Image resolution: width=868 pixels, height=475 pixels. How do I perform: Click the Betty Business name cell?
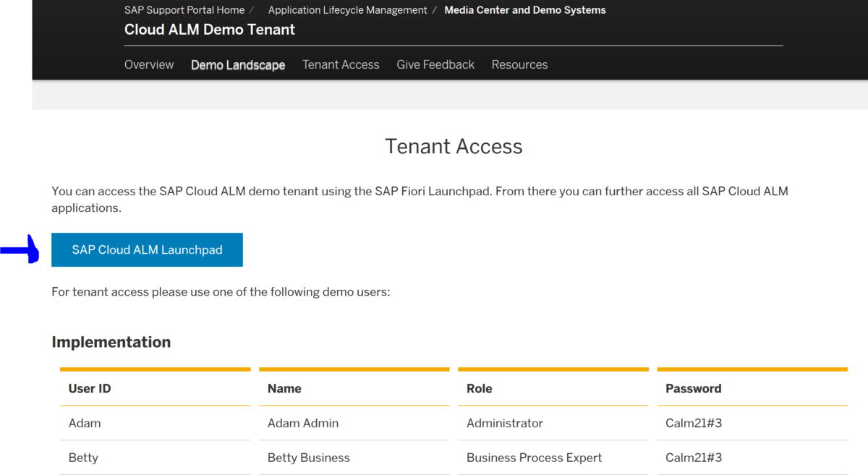308,458
